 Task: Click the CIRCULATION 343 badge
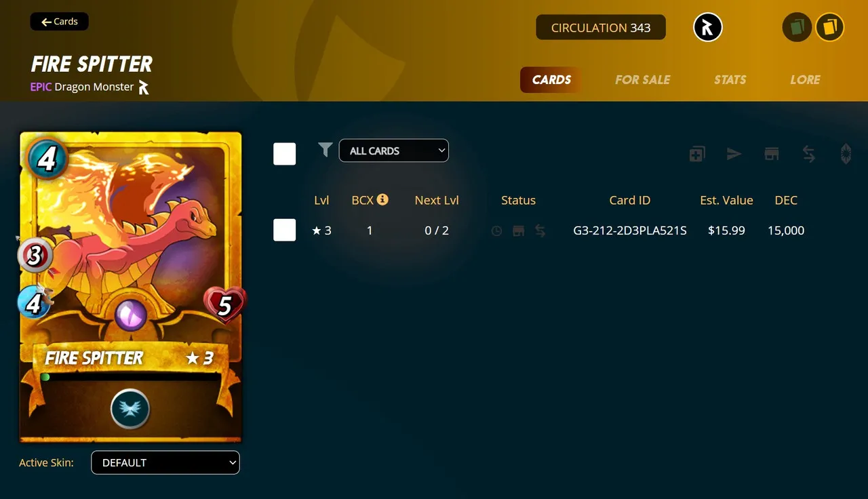[601, 28]
